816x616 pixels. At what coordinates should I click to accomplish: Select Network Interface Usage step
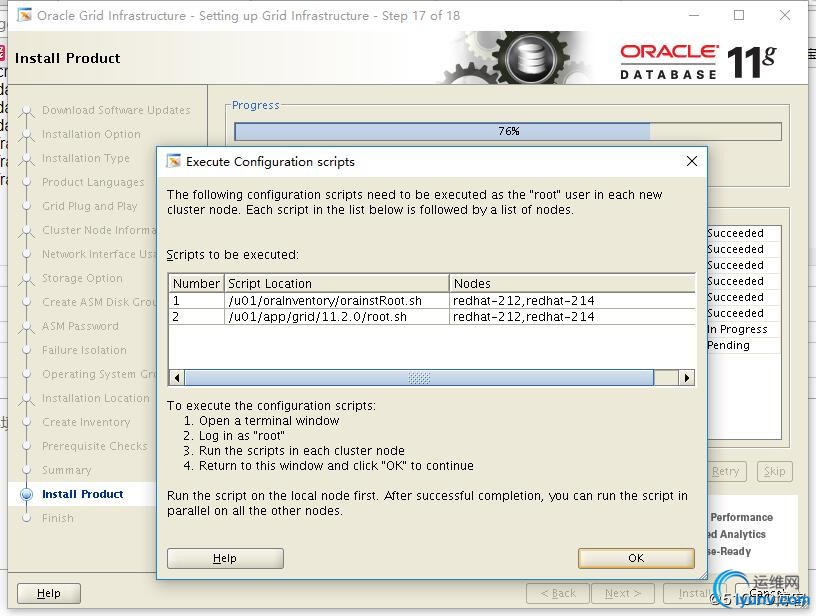99,254
